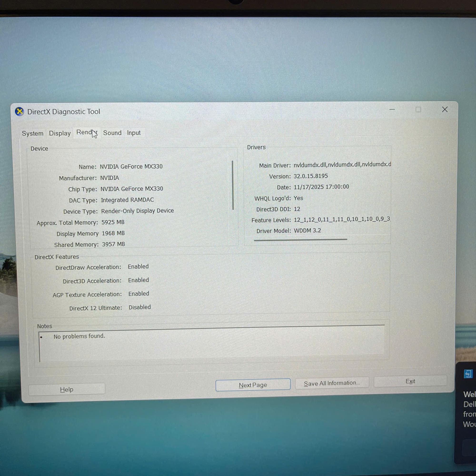Click Render-Only Display Device text
Screen dimensions: 476x476
pos(138,211)
